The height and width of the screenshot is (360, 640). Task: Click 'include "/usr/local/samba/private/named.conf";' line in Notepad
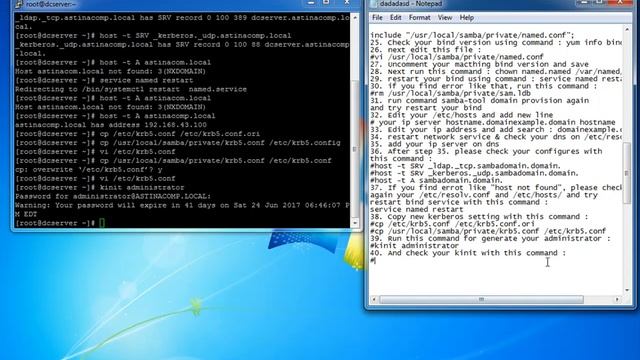[472, 35]
